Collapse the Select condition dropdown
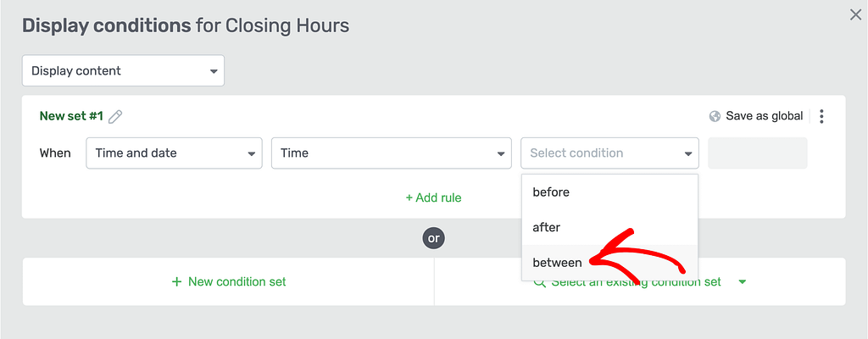This screenshot has height=339, width=868. click(609, 153)
